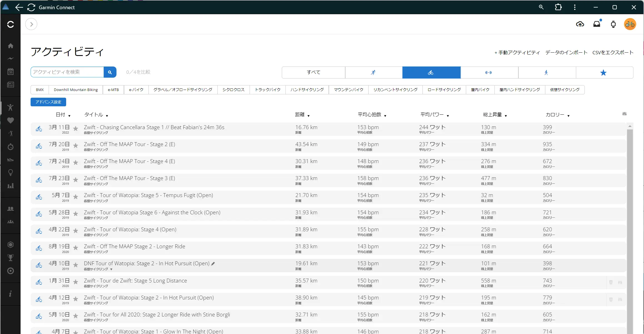Viewport: 644px width, 334px height.
Task: Toggle star on Against the Clock activity
Action: (x=76, y=214)
